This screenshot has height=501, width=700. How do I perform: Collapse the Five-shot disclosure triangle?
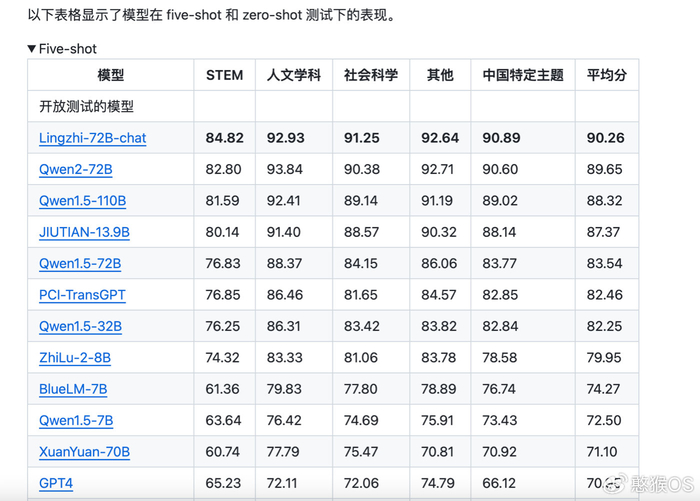pos(32,48)
